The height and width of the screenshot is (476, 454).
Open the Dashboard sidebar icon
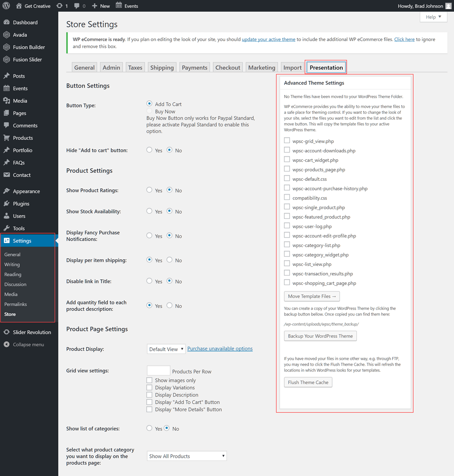tap(6, 22)
